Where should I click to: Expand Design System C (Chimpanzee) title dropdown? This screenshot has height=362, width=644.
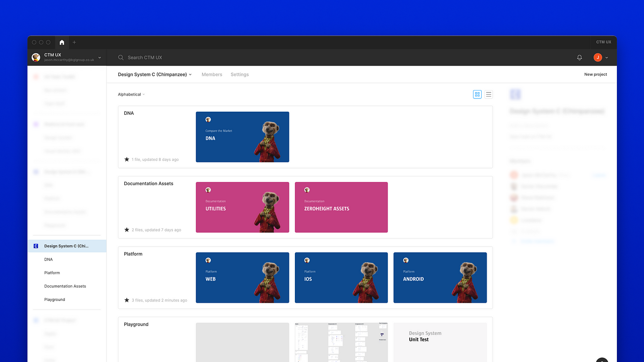click(155, 74)
